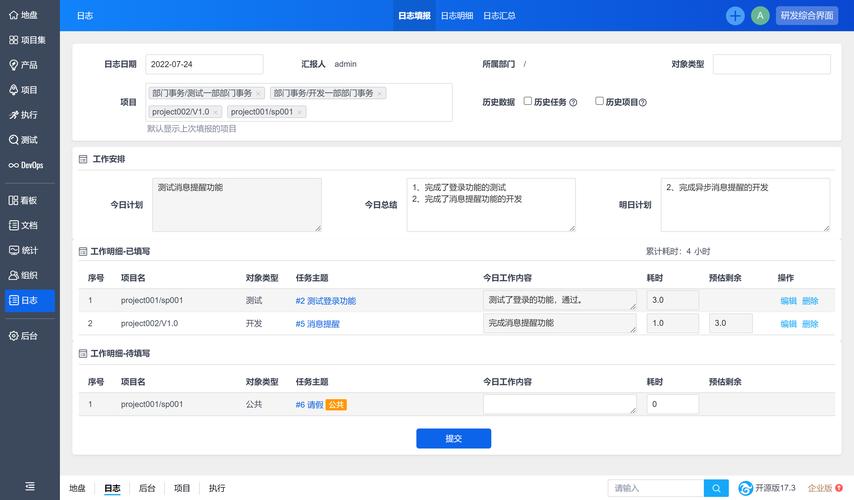Viewport: 854px width, 500px height.
Task: Open the 项目 bottom tab
Action: click(182, 488)
